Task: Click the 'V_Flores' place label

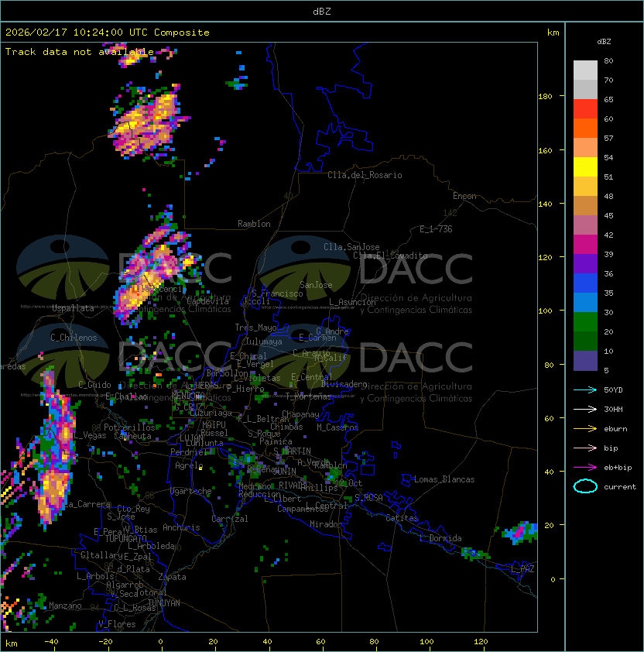Action: click(117, 624)
